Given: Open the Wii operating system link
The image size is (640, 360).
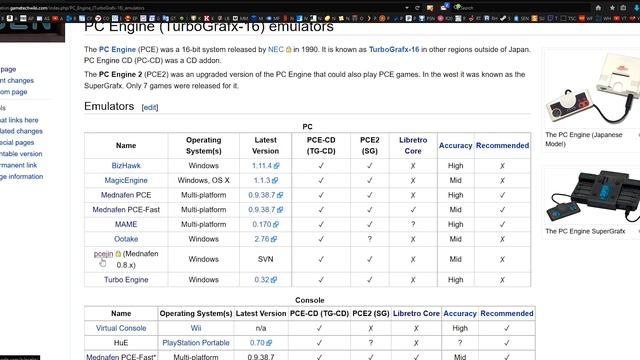Looking at the screenshot, I should coord(196,328).
